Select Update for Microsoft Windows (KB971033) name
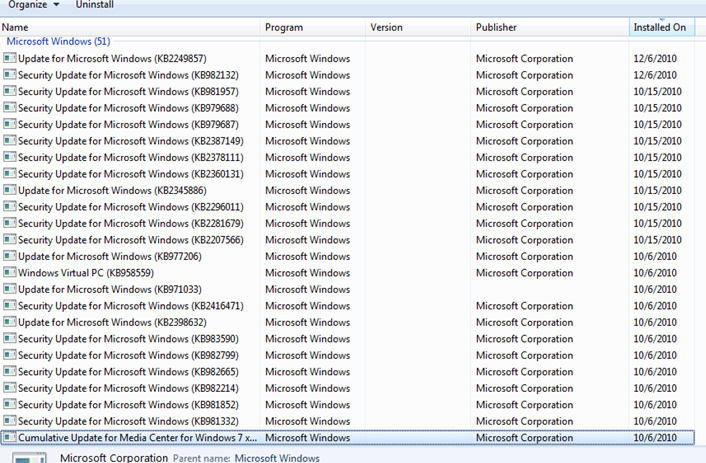This screenshot has height=463, width=706. point(110,290)
